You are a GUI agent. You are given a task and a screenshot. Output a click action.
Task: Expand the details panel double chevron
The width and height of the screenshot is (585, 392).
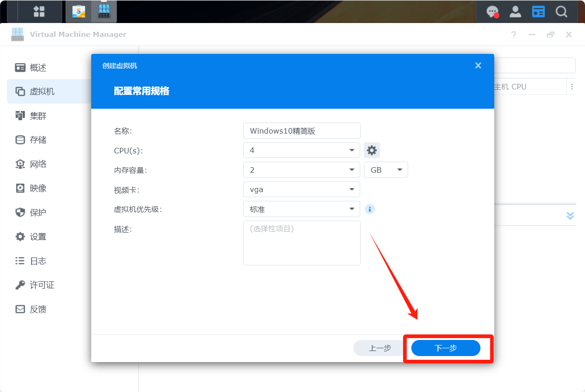click(570, 216)
